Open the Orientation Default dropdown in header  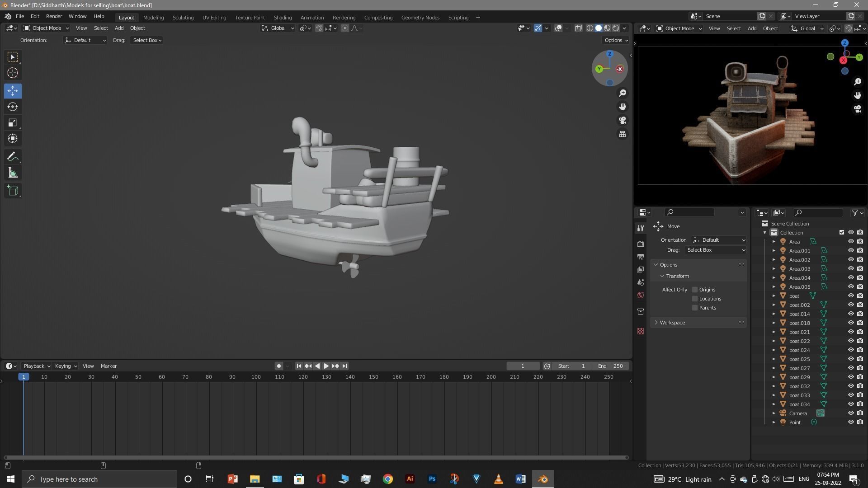click(x=85, y=40)
